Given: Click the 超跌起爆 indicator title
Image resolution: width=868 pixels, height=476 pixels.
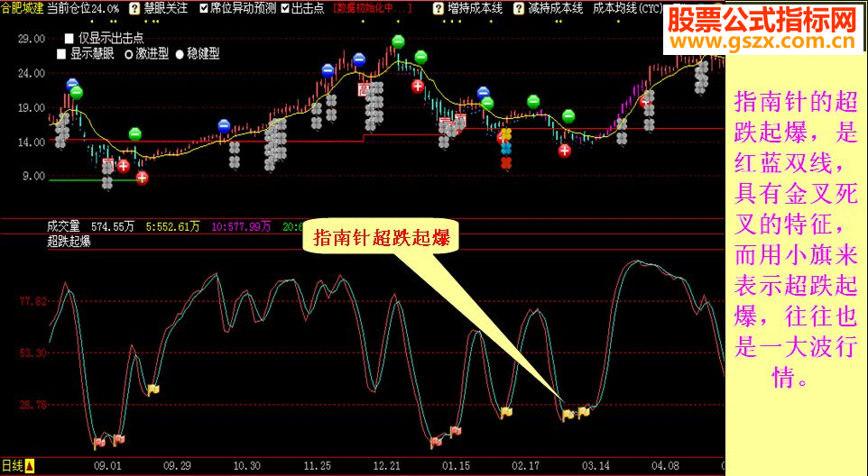Looking at the screenshot, I should 69,241.
